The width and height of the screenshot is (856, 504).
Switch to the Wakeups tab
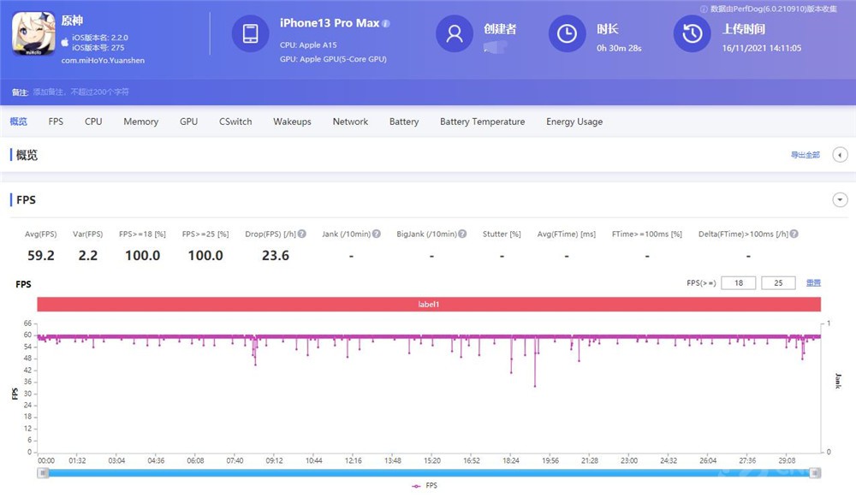tap(292, 122)
